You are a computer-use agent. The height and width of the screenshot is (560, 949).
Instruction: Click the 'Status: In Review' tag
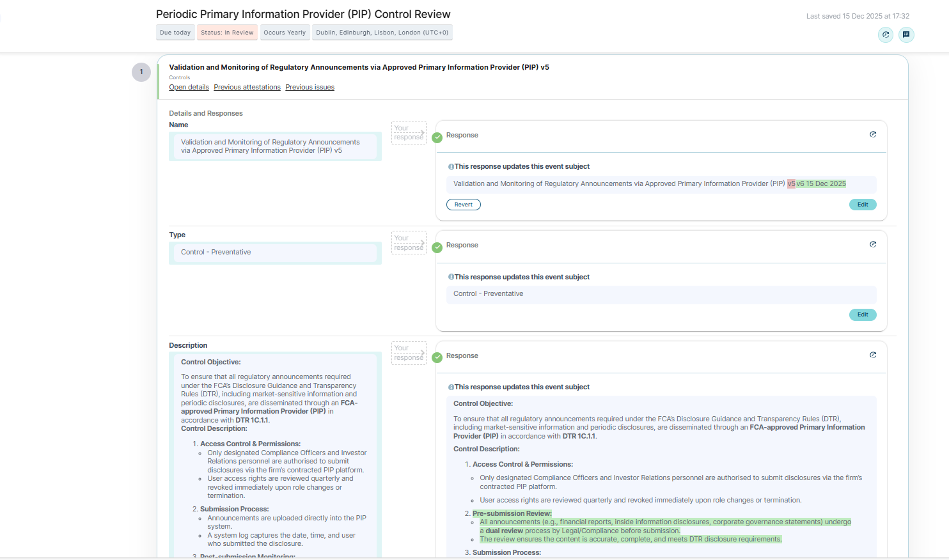tap(227, 33)
